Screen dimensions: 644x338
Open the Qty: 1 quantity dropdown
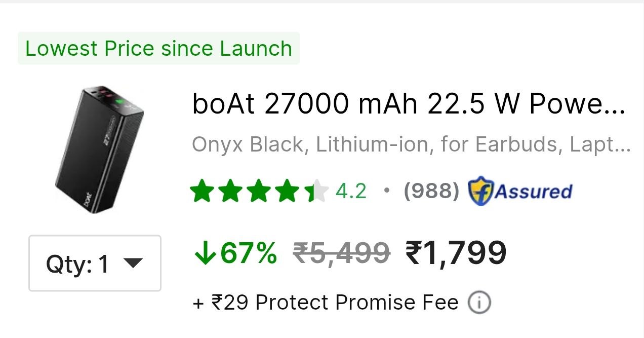(x=95, y=264)
